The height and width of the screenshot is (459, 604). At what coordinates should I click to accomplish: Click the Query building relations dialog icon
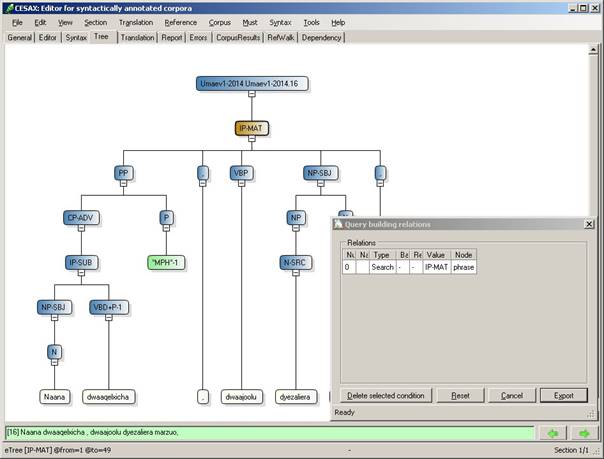[338, 224]
